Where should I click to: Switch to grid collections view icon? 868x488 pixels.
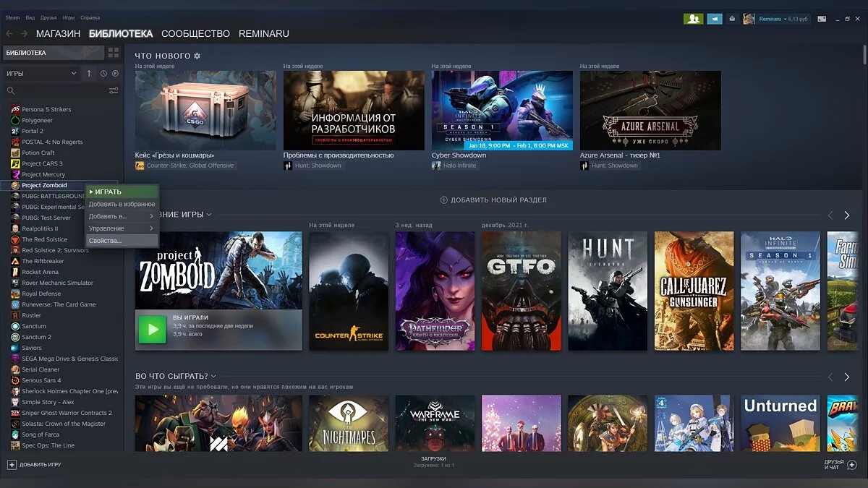coord(114,53)
